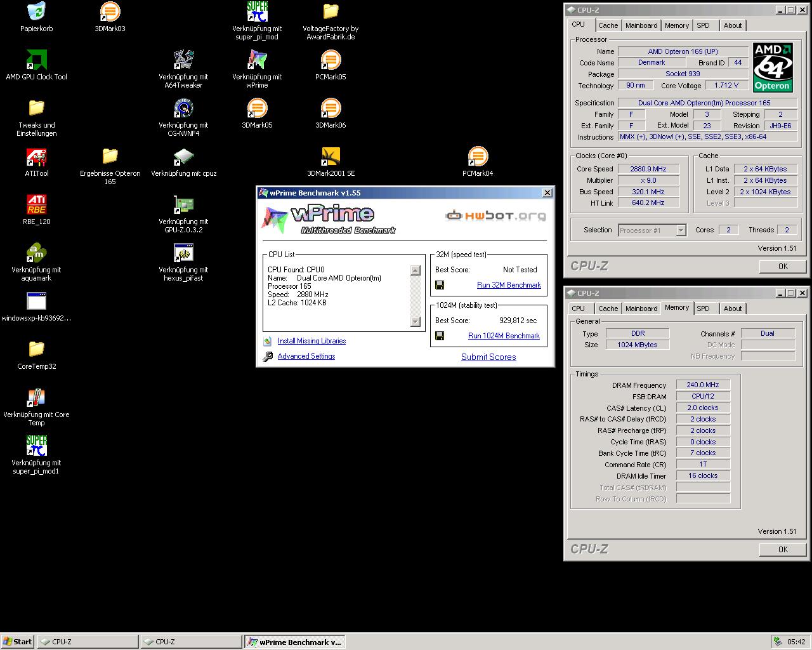Click the Submit Scores link
Viewport: 812px width, 650px height.
(x=488, y=357)
